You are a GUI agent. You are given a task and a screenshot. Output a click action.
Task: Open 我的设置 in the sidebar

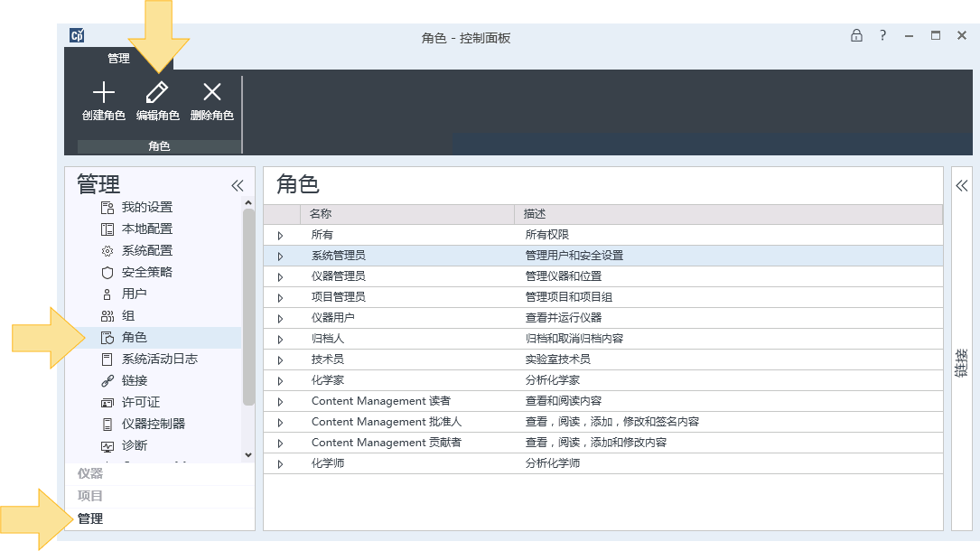pos(147,207)
